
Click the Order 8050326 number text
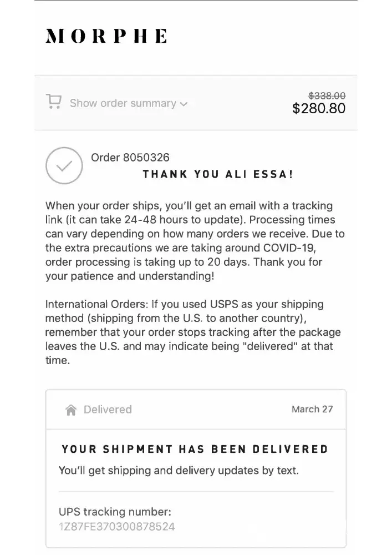pos(130,158)
